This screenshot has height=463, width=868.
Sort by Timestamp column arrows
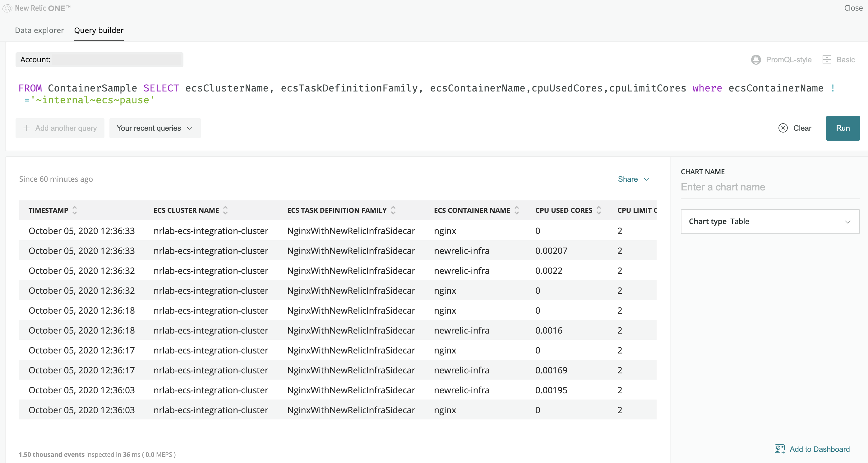click(75, 210)
